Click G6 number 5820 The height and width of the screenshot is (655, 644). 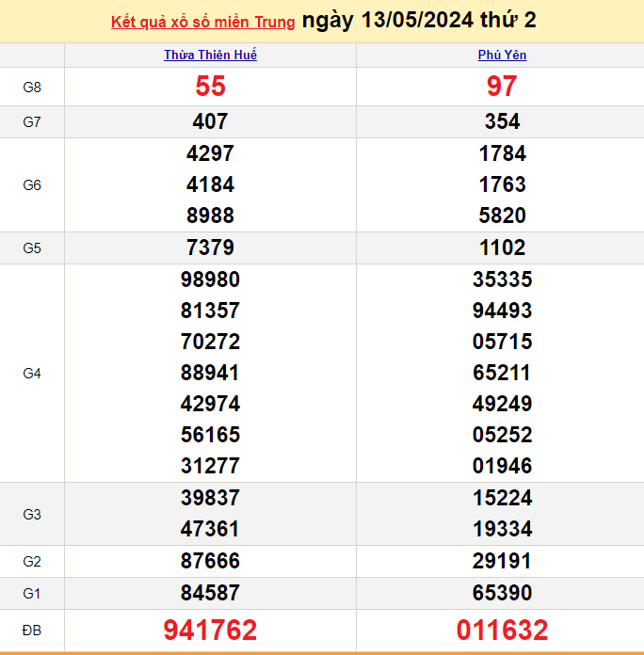(x=502, y=216)
